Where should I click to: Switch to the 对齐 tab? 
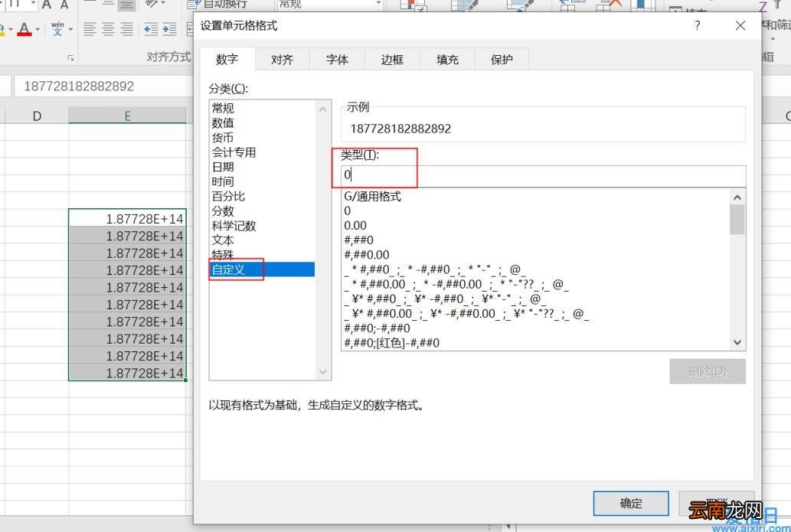click(x=282, y=60)
